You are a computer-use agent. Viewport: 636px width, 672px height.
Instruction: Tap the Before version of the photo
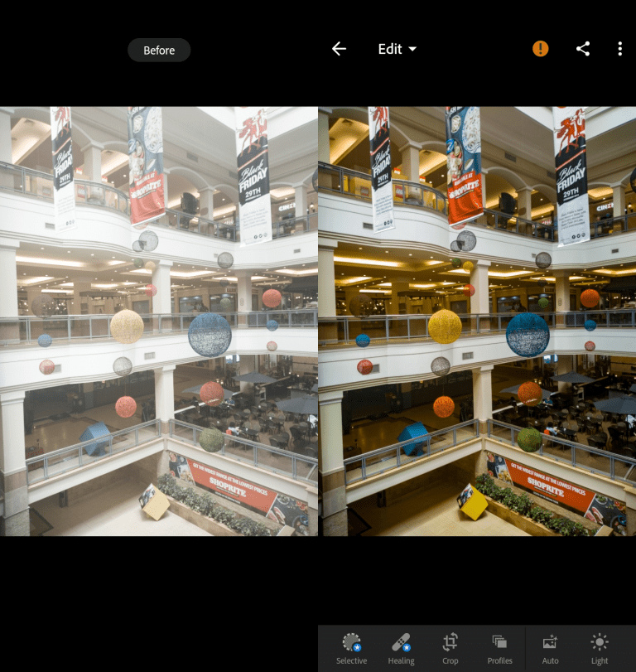(158, 321)
